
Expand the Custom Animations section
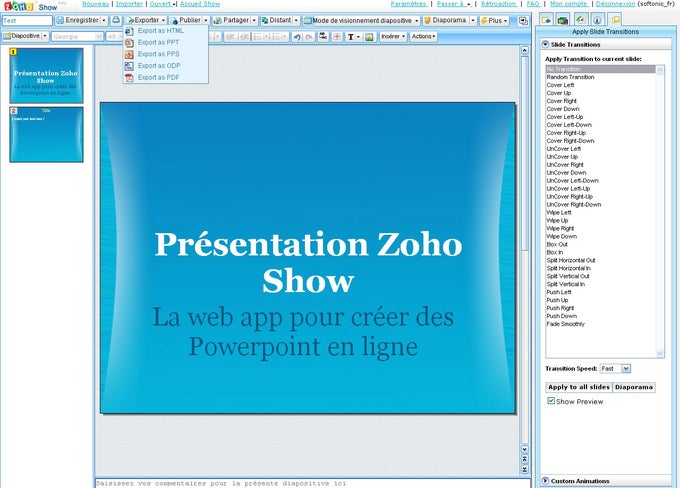pos(545,481)
